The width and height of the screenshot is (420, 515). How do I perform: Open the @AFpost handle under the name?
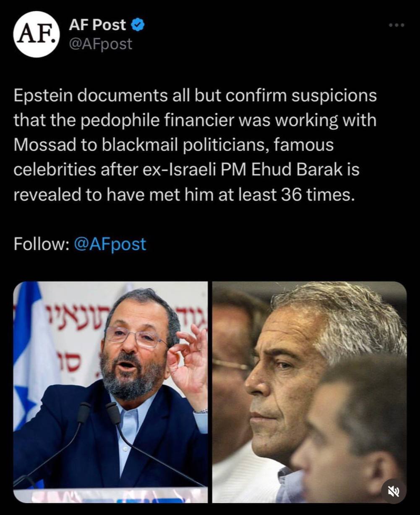(x=100, y=44)
